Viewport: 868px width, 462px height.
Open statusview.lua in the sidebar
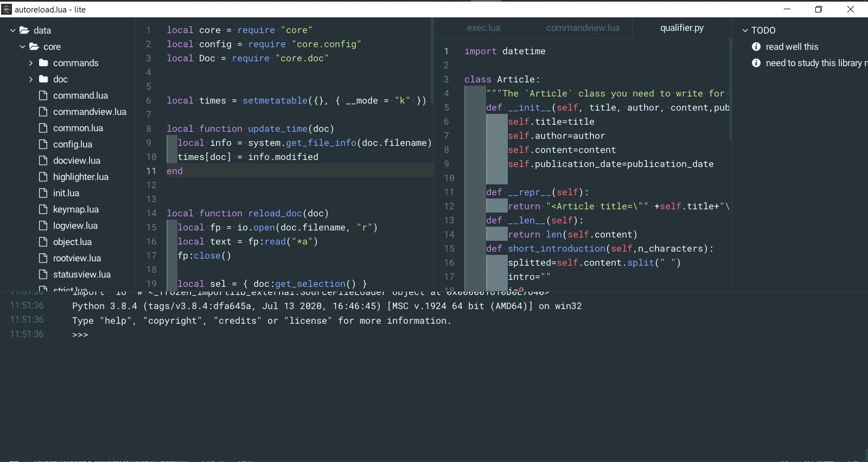[x=81, y=274]
